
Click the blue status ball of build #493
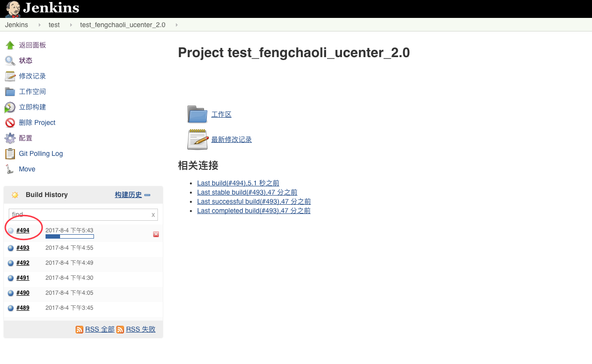[11, 248]
